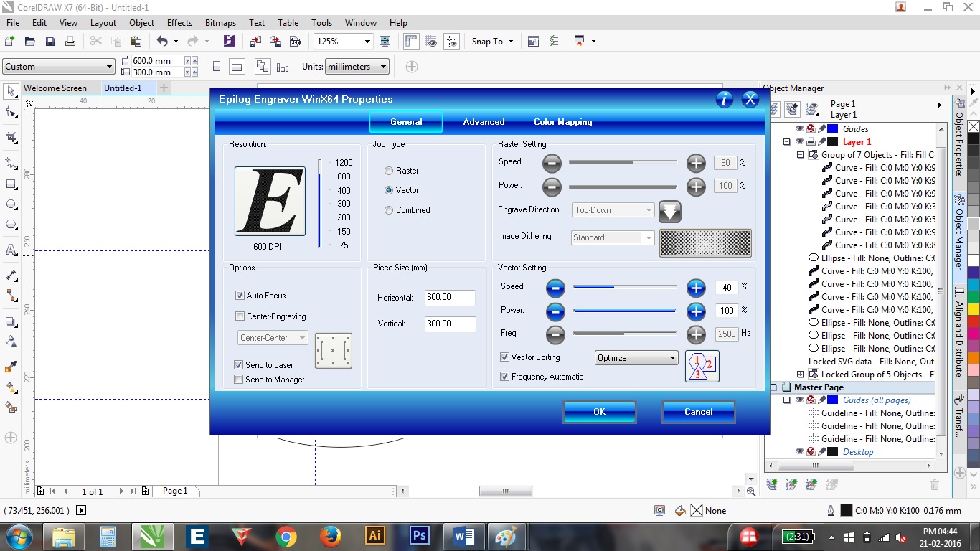Screen dimensions: 980x551
Task: Open the Bitmaps menu
Action: point(220,23)
